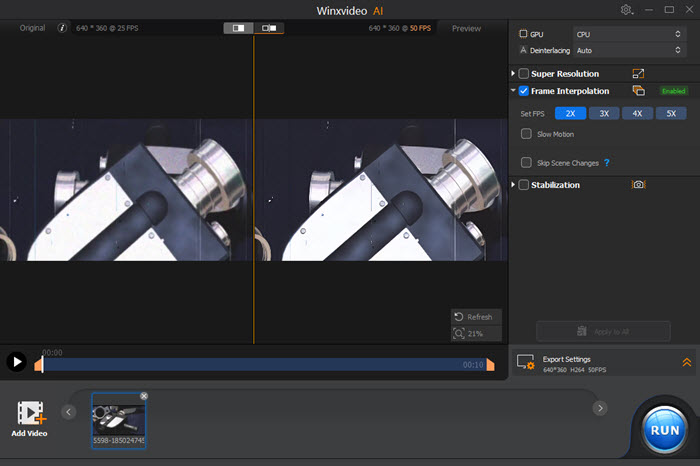This screenshot has height=466, width=700.
Task: Remove the video clip from the list
Action: 144,396
